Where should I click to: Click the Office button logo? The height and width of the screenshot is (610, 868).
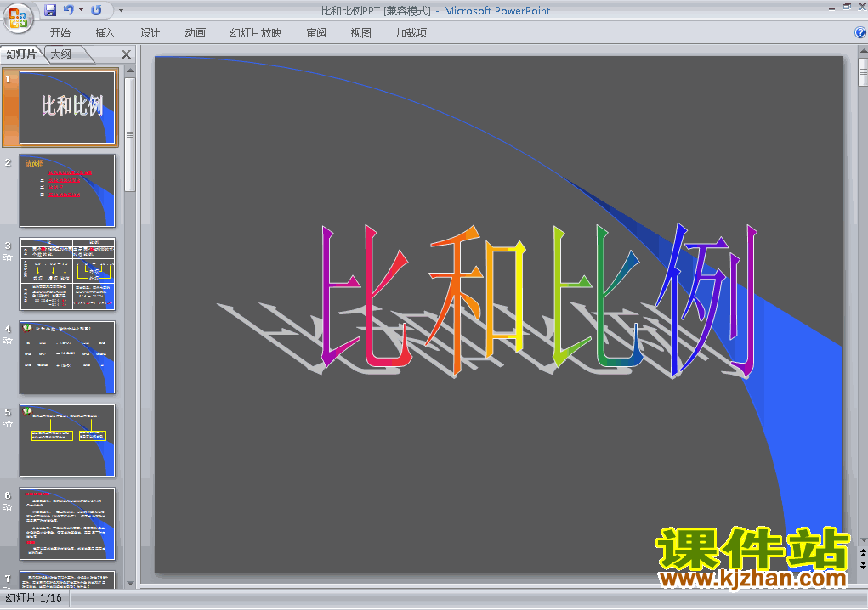(x=18, y=18)
